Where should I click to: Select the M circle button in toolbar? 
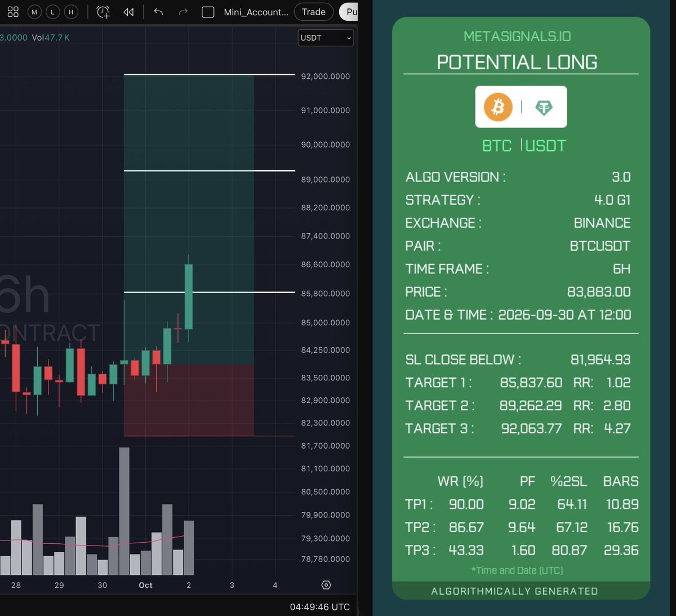point(34,12)
